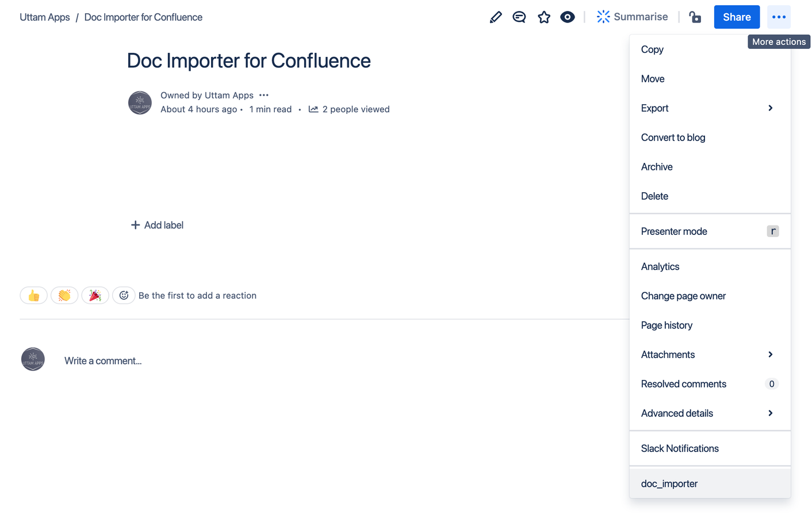This screenshot has height=518, width=812.
Task: Open Slack Notifications
Action: point(710,448)
